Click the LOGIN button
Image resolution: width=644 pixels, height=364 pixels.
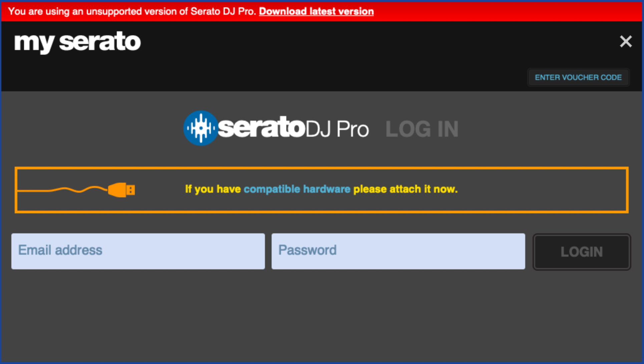[x=582, y=252]
